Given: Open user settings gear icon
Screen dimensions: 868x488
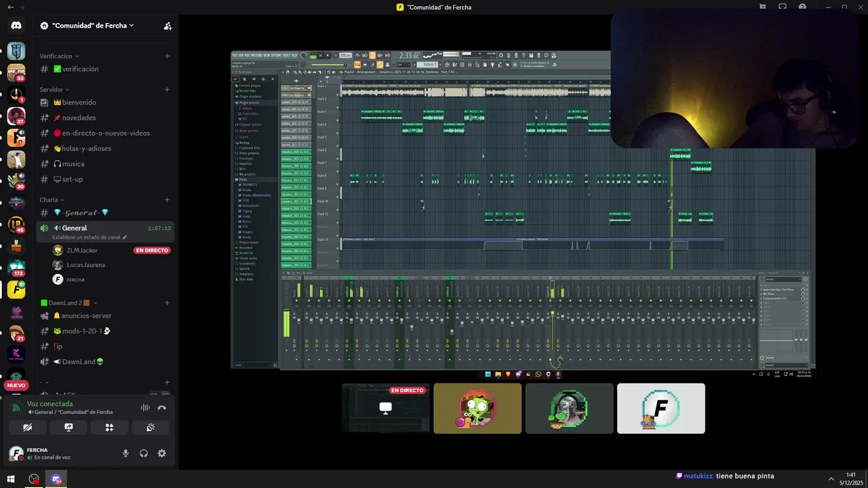Looking at the screenshot, I should point(161,453).
